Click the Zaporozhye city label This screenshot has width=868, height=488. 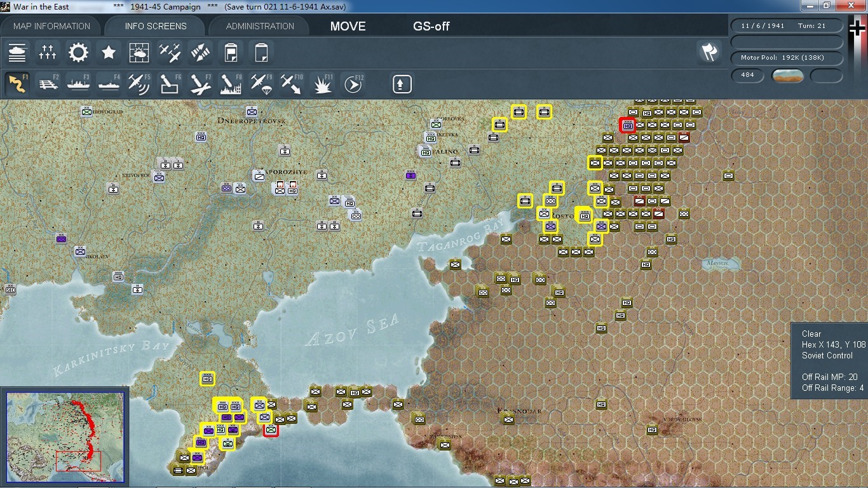286,172
